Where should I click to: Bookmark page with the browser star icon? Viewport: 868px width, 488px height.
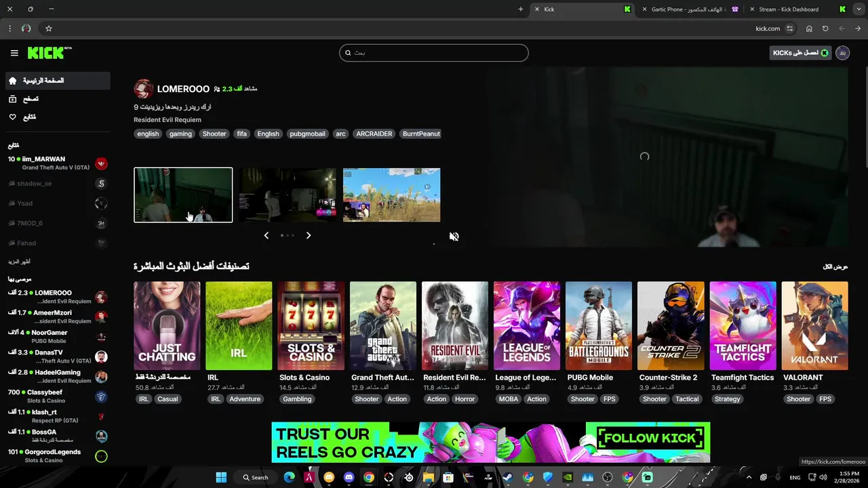[49, 28]
